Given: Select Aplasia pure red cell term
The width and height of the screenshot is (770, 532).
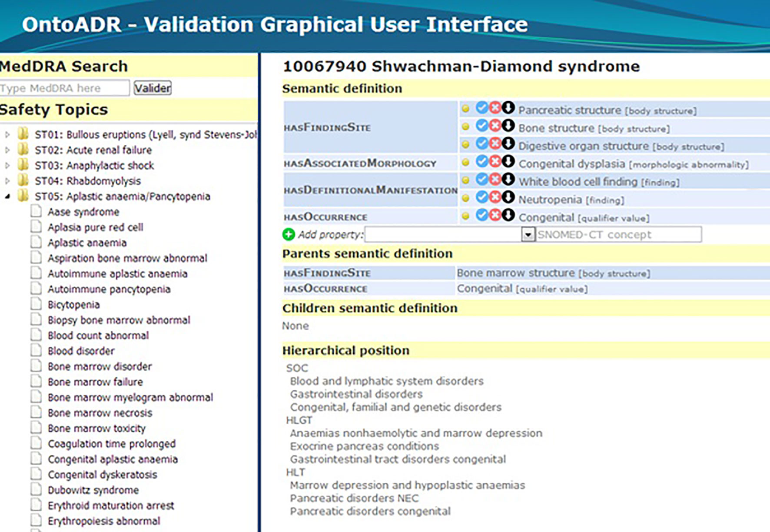Looking at the screenshot, I should click(x=96, y=227).
